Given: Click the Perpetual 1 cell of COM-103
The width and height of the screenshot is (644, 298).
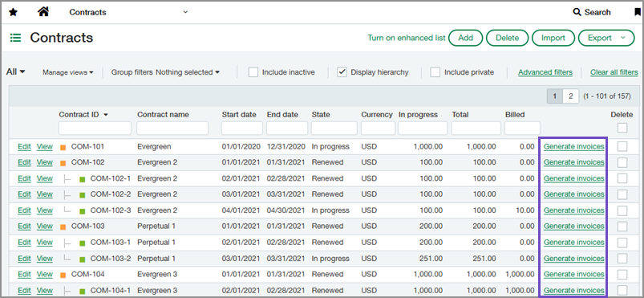Looking at the screenshot, I should [156, 227].
